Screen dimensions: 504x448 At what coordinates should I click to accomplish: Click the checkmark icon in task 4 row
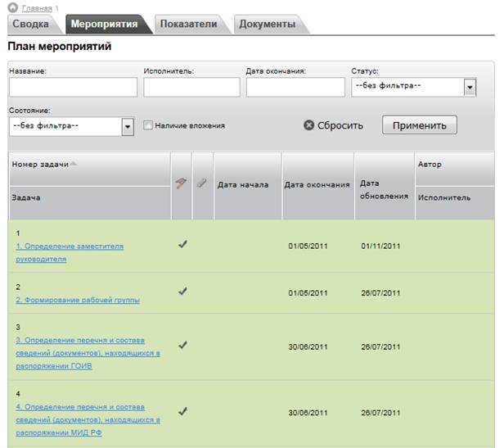click(x=182, y=411)
